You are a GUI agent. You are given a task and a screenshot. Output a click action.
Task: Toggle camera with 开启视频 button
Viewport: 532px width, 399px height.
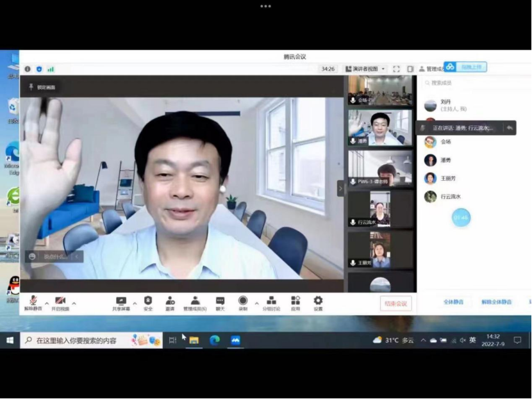(60, 301)
